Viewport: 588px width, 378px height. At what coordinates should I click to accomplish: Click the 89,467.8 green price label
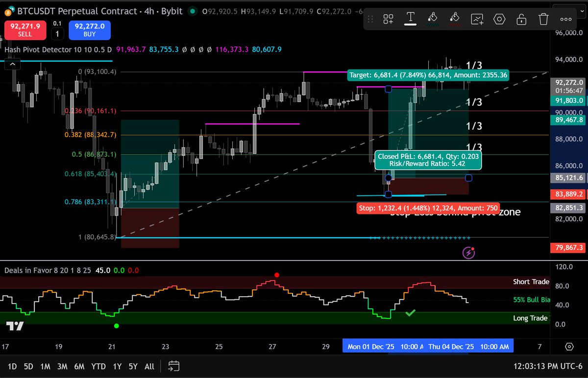[x=569, y=119]
